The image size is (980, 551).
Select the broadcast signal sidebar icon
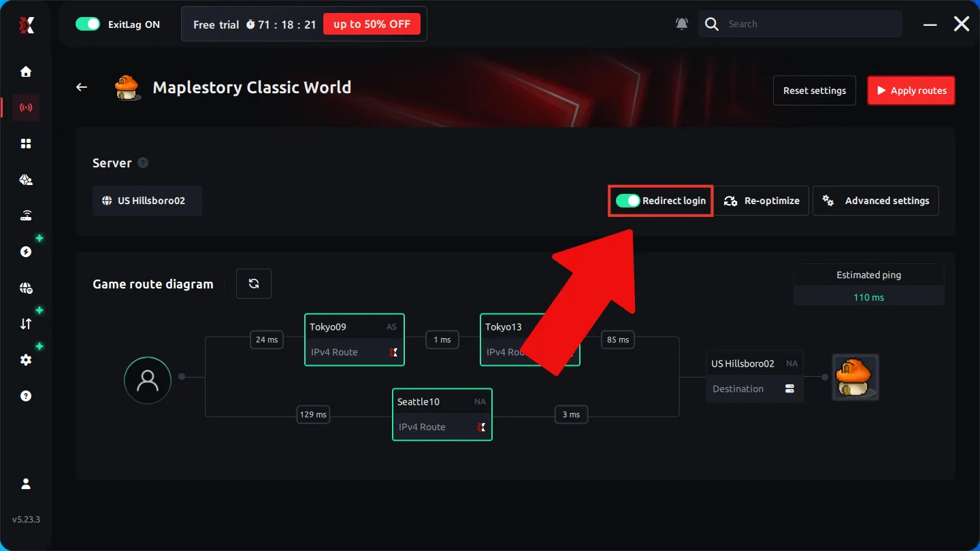tap(26, 107)
